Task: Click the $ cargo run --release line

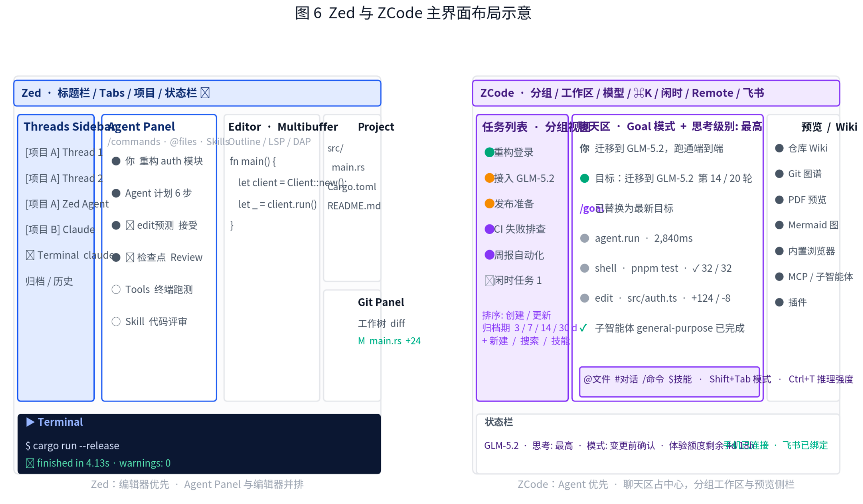Action: tap(72, 446)
